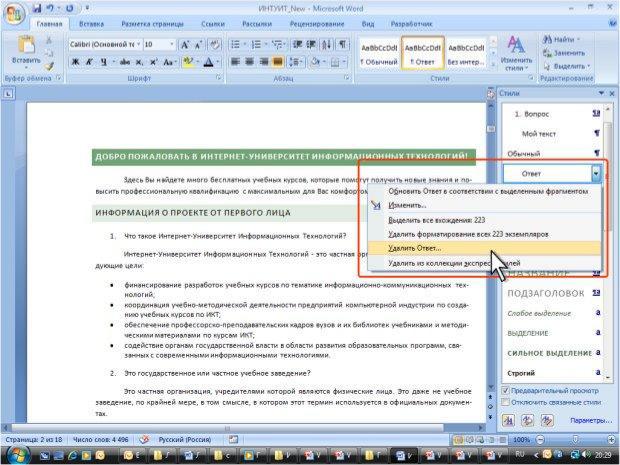Image resolution: width=620 pixels, height=465 pixels.
Task: Toggle Отключить связанные стили checkbox
Action: tap(505, 402)
